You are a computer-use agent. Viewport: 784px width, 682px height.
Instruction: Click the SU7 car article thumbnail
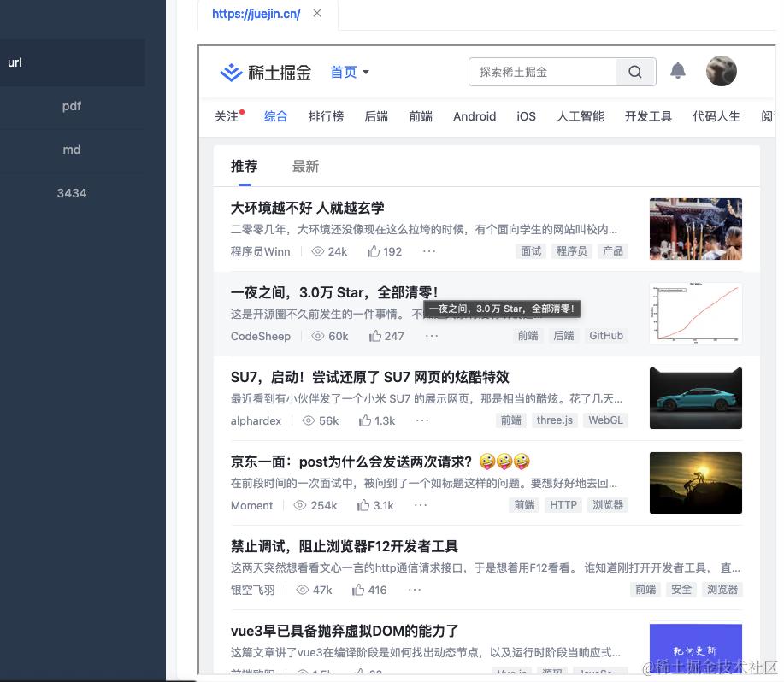[x=695, y=398]
